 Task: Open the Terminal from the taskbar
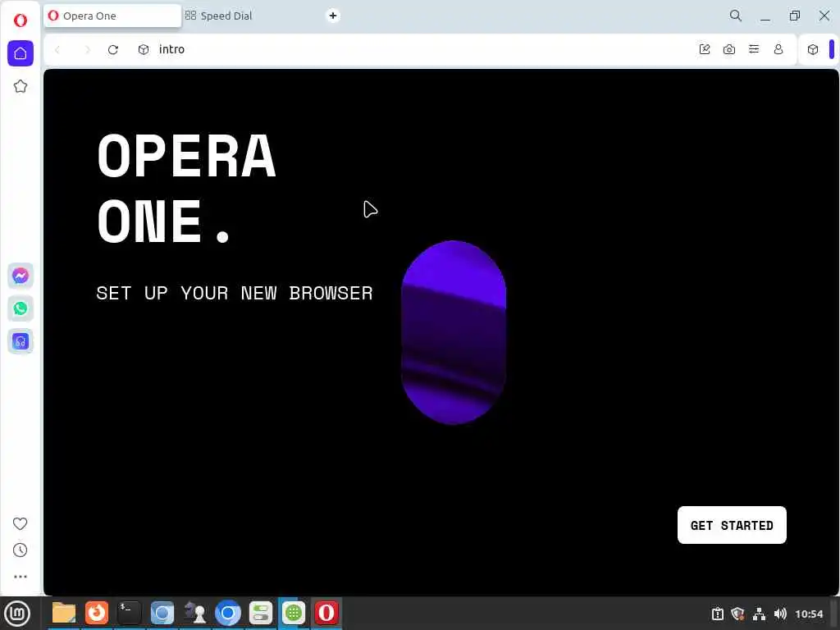(x=129, y=613)
